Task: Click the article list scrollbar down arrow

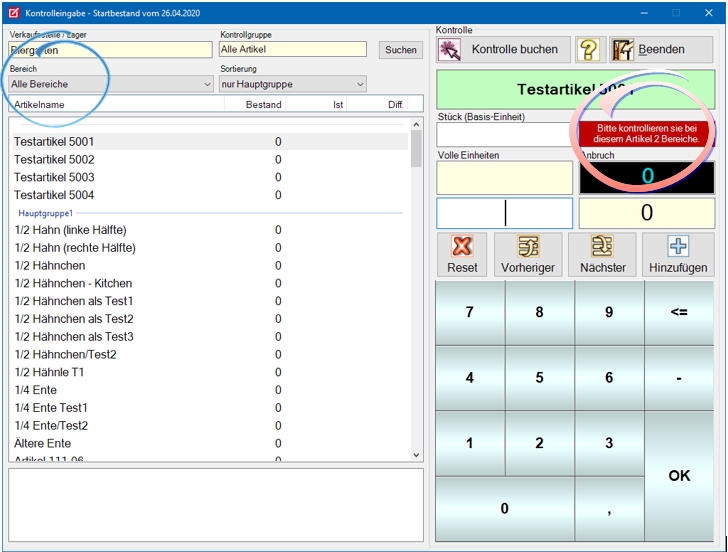Action: 417,455
